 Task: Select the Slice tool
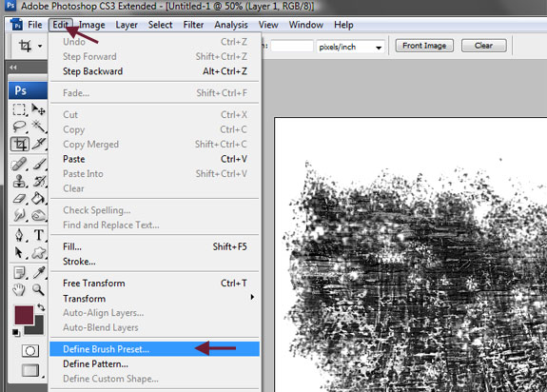[x=39, y=144]
